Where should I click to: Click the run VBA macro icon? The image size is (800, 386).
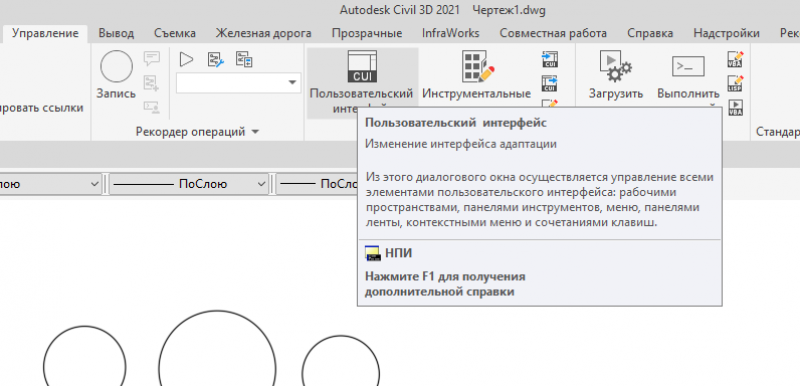[735, 107]
